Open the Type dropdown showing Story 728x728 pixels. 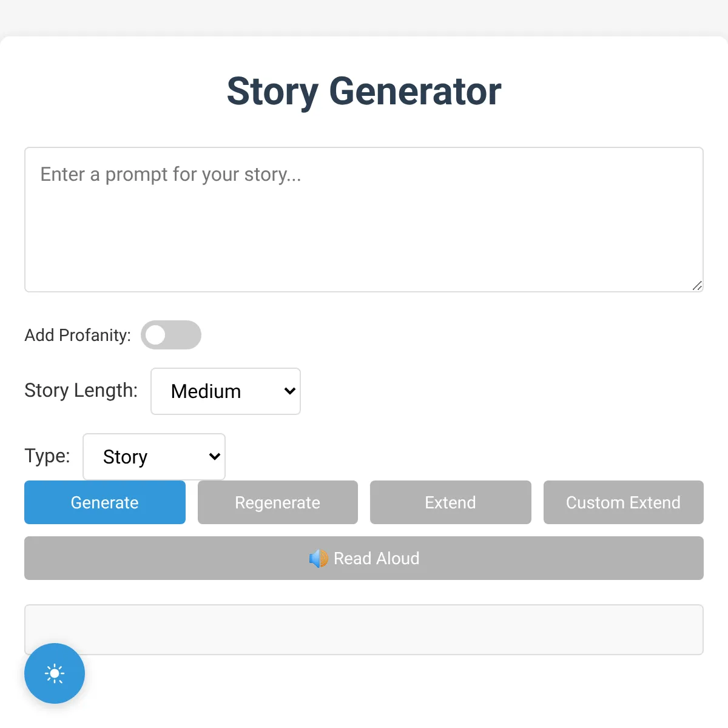tap(154, 457)
